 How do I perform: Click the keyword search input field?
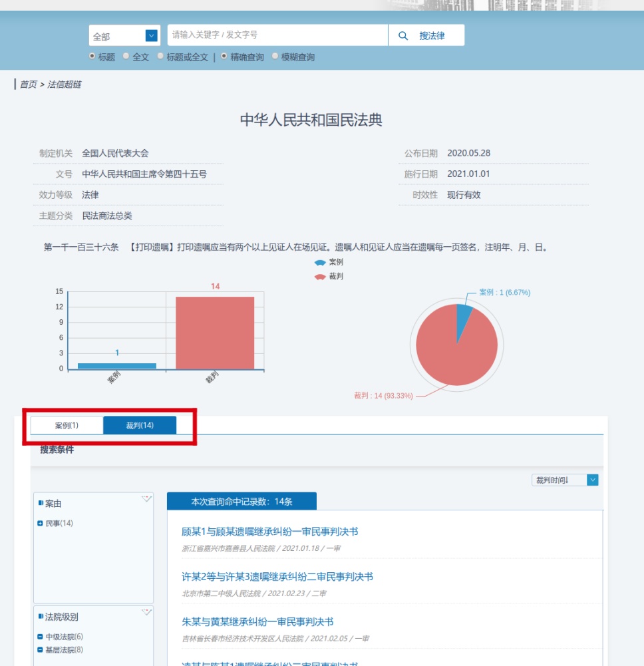(277, 35)
